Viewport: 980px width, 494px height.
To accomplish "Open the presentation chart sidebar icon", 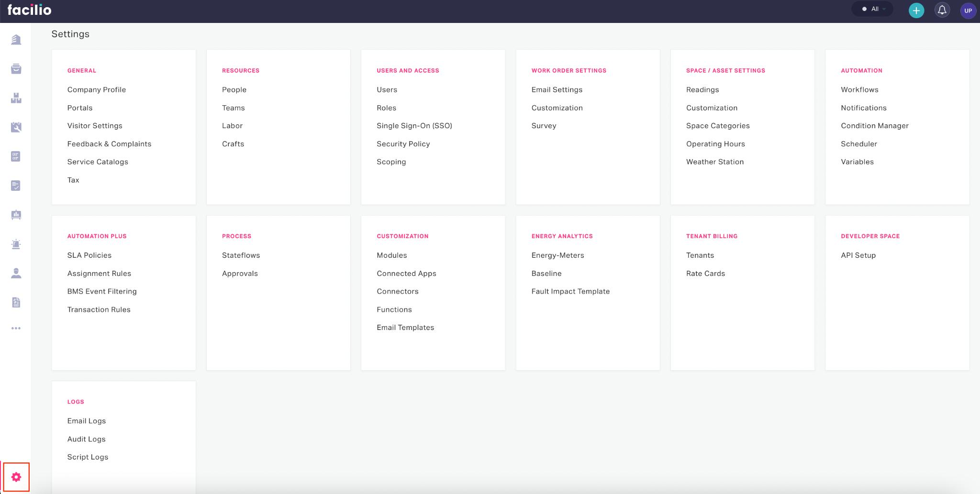I will [16, 215].
